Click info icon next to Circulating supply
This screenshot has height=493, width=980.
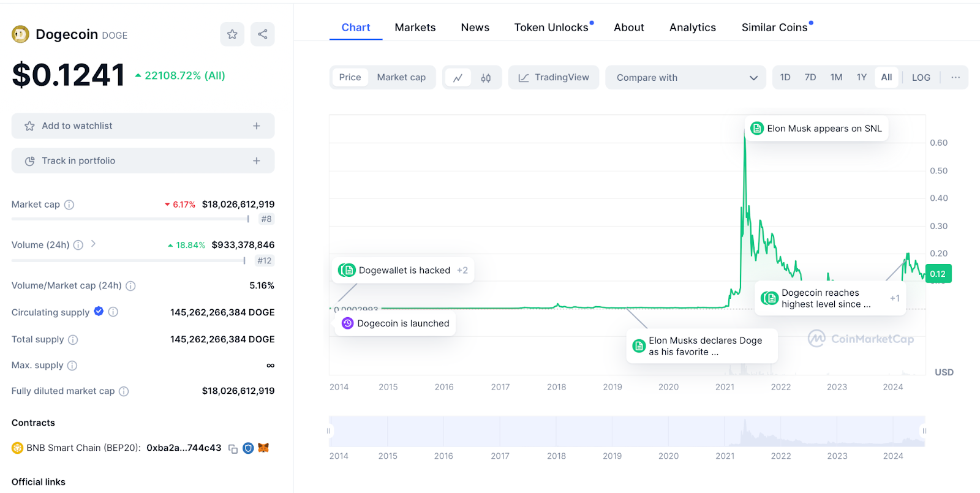coord(113,312)
